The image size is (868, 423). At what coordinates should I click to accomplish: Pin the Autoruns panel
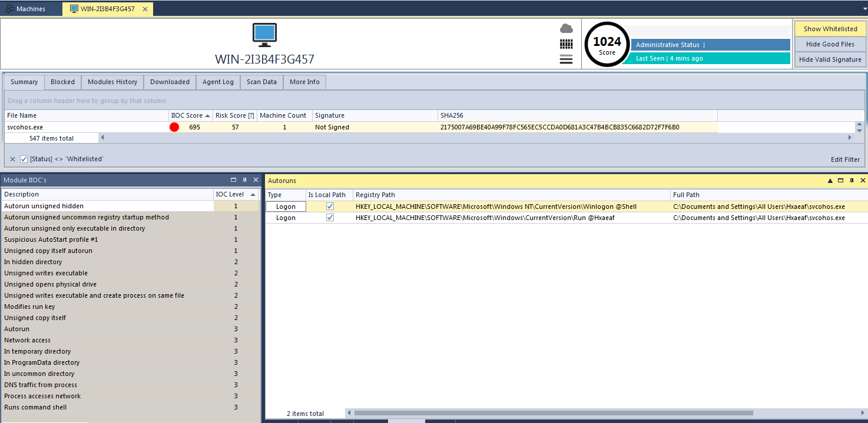point(852,181)
